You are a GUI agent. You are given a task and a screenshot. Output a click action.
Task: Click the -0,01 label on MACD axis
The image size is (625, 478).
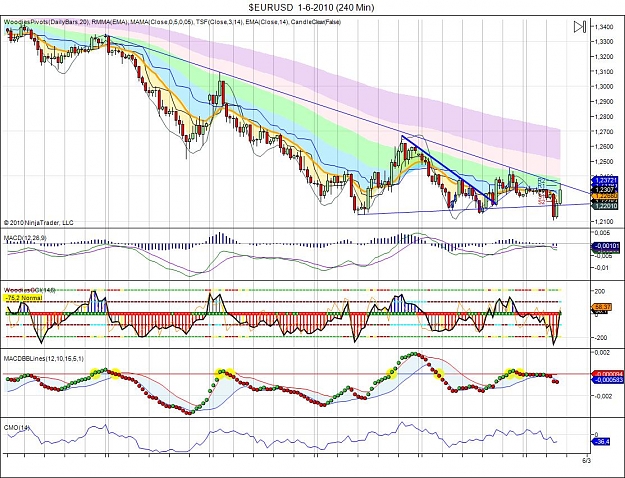601,268
